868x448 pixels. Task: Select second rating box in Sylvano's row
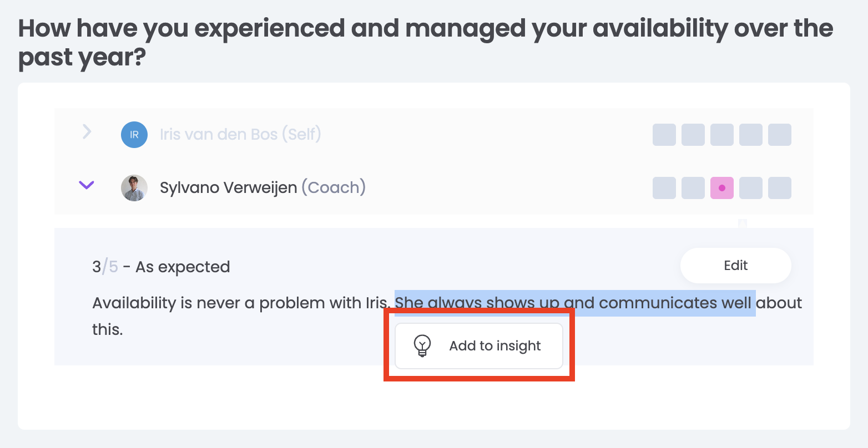693,188
